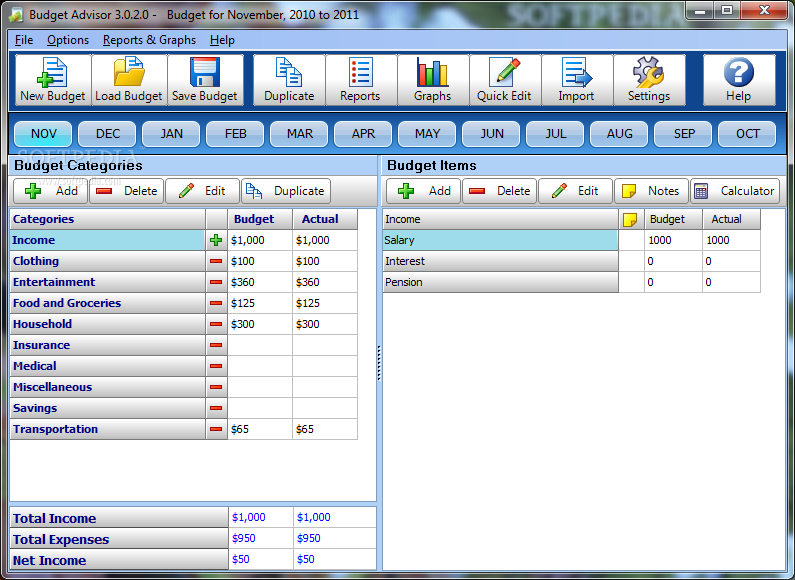Switch to the MAY month tab

[x=427, y=134]
